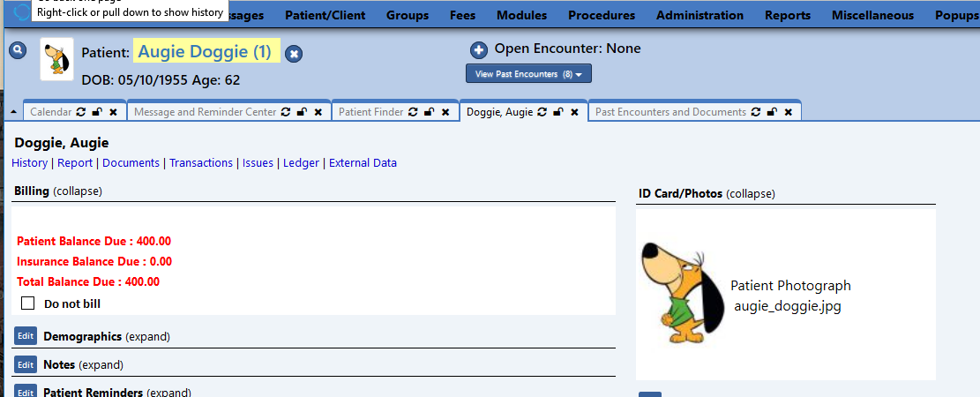
Task: Close Message and Reminder Center tab
Action: pos(318,112)
